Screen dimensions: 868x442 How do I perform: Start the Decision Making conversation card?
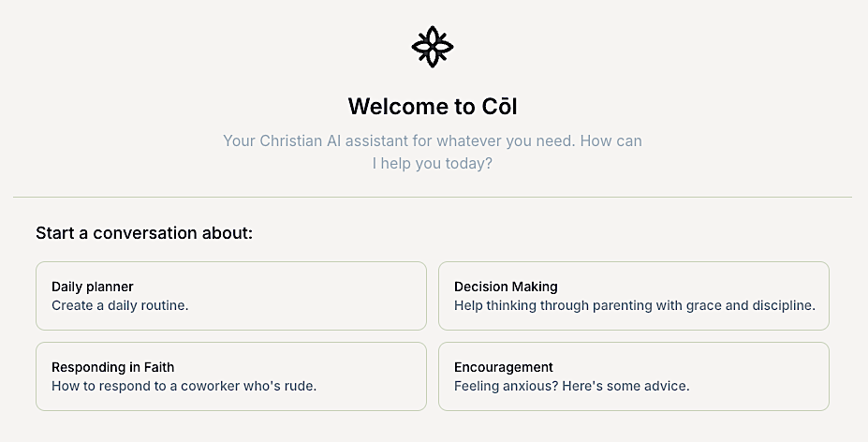pos(634,296)
